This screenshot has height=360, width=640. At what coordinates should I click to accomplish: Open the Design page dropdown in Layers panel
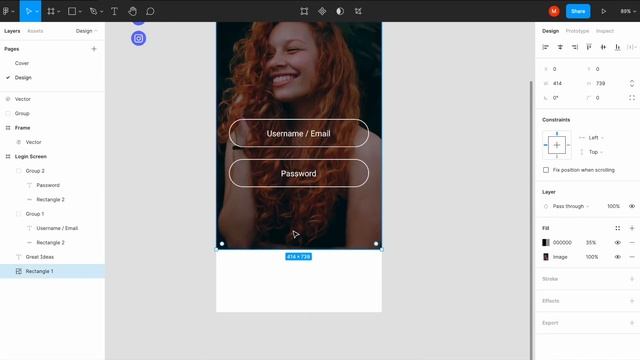[87, 31]
